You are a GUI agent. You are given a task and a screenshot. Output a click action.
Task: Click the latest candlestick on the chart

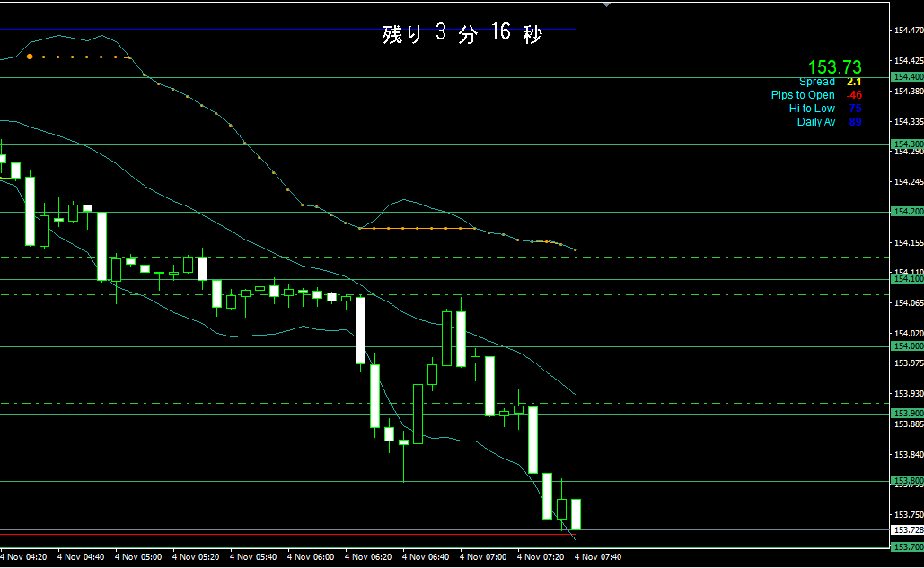576,514
